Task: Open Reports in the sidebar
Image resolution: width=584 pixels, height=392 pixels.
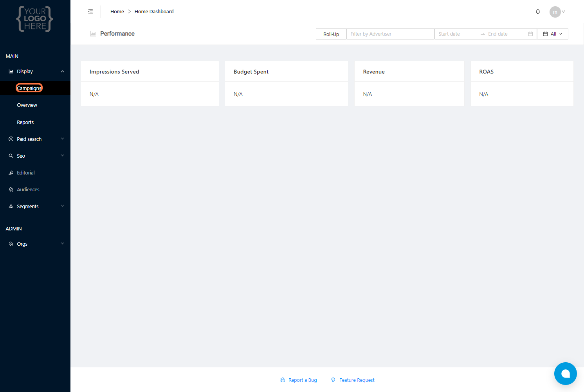Action: click(25, 122)
